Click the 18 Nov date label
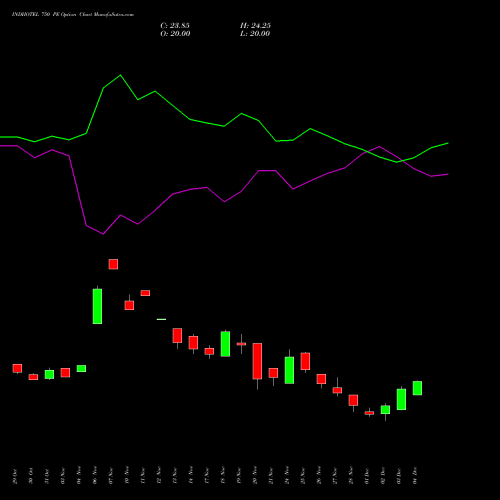This screenshot has height=500, width=500. (223, 476)
